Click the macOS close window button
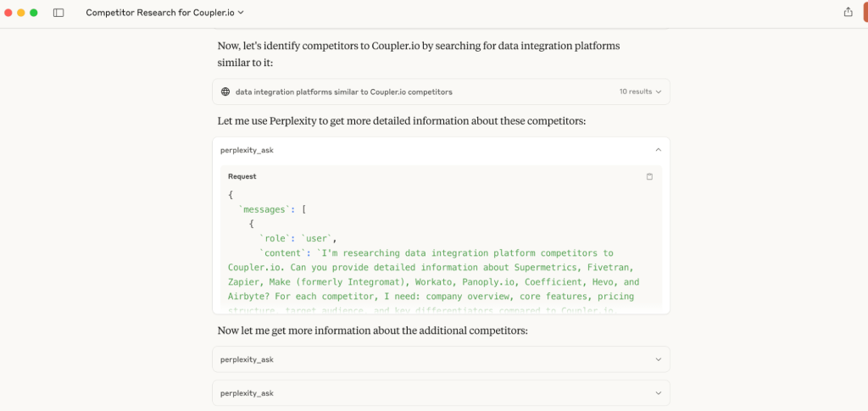 8,12
